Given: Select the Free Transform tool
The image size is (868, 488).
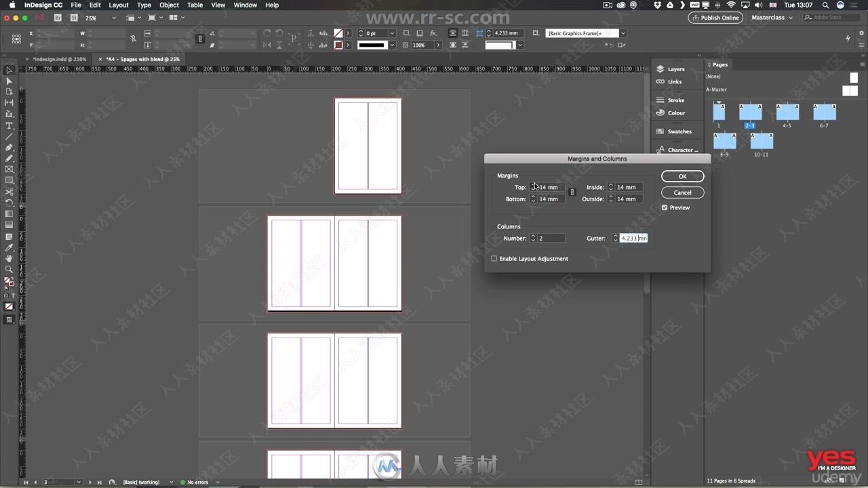Looking at the screenshot, I should 9,203.
